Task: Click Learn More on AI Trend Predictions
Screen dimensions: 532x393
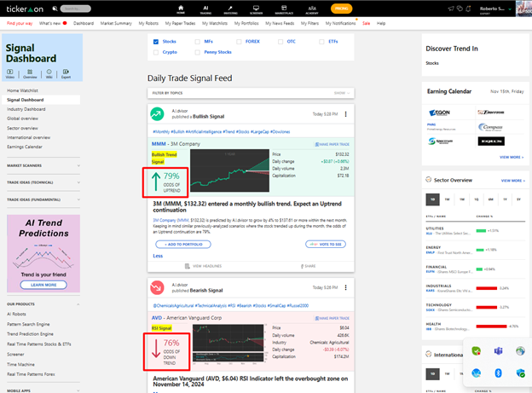Action: pyautogui.click(x=43, y=285)
